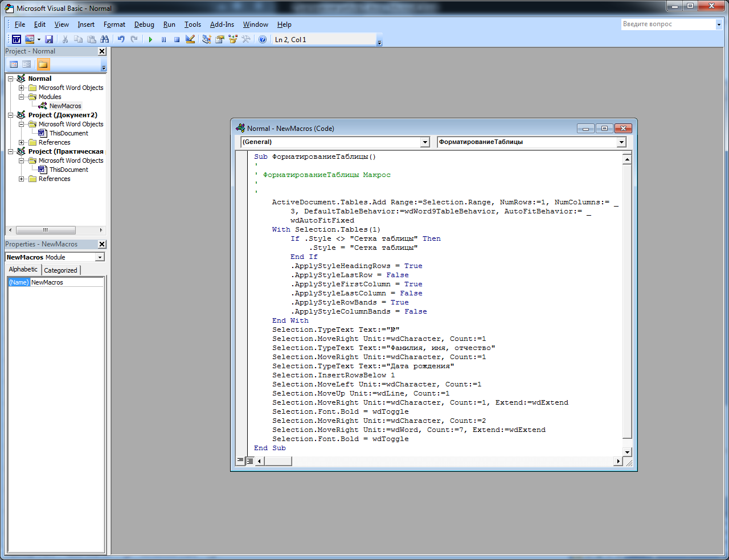Click Procedure View button in code window
This screenshot has width=729, height=560.
click(240, 461)
